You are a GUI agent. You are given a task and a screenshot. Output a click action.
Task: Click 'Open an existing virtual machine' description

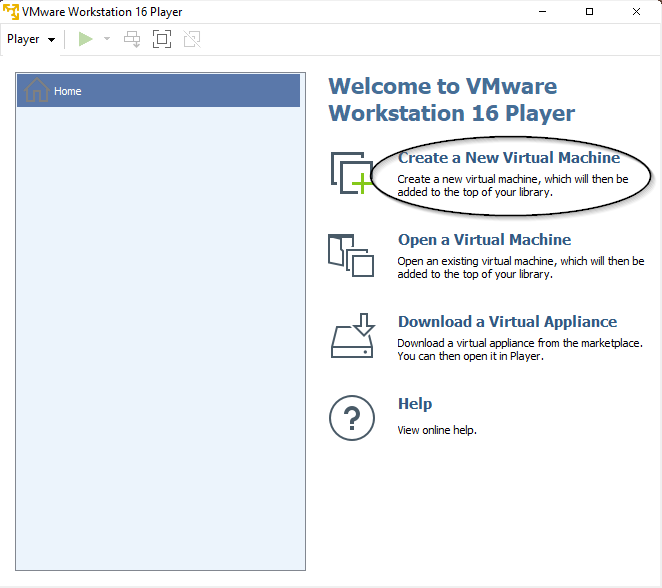pos(521,268)
